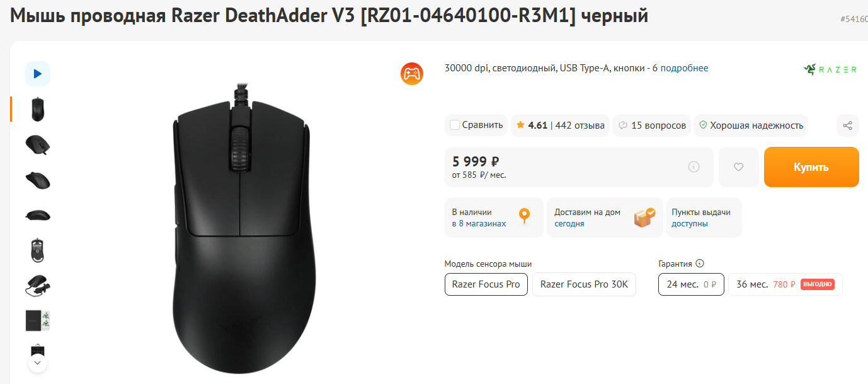The image size is (868, 384).
Task: Play the product video
Action: [38, 74]
